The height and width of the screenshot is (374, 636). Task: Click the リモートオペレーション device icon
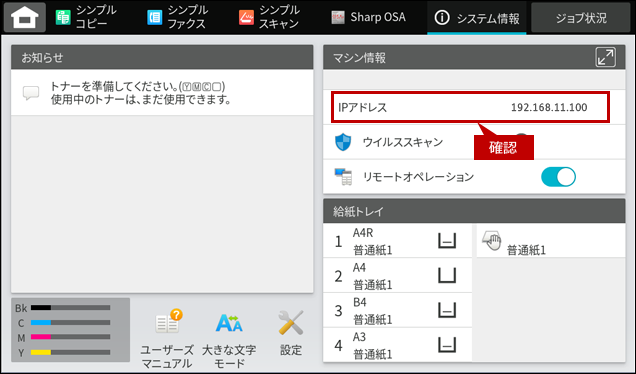343,177
